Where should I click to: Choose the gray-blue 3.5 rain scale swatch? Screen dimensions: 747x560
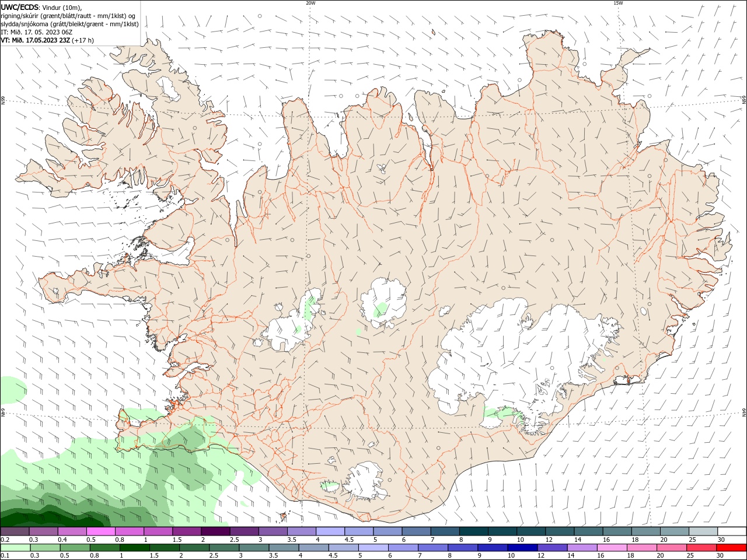pyautogui.click(x=284, y=548)
